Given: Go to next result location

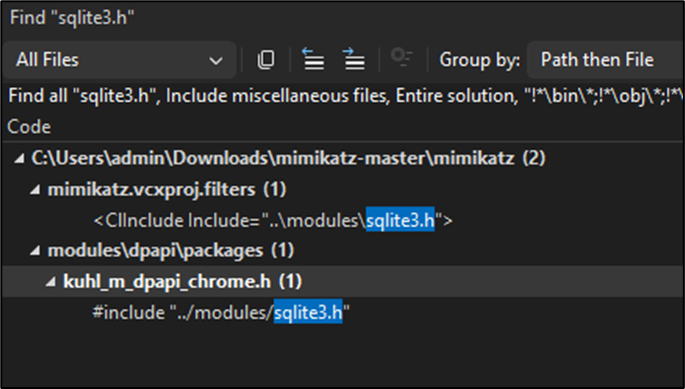Looking at the screenshot, I should coord(354,59).
